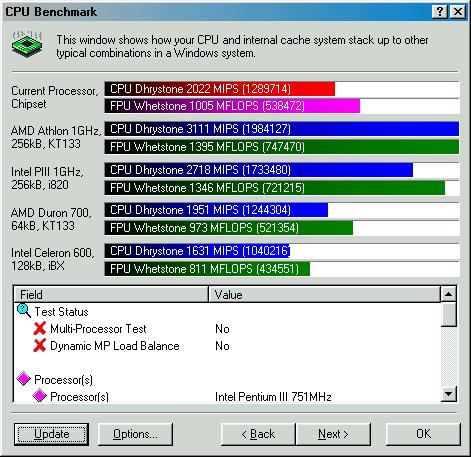Click the red X beside Dynamic MP Load Balance
This screenshot has height=457, width=471.
[x=40, y=345]
